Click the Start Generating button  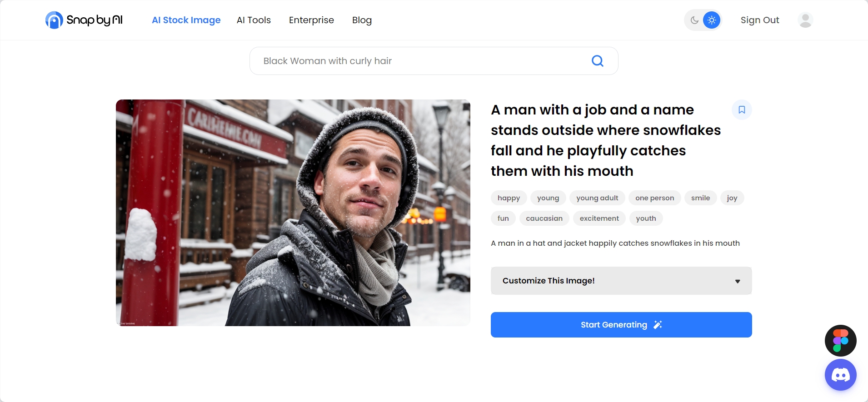coord(621,325)
